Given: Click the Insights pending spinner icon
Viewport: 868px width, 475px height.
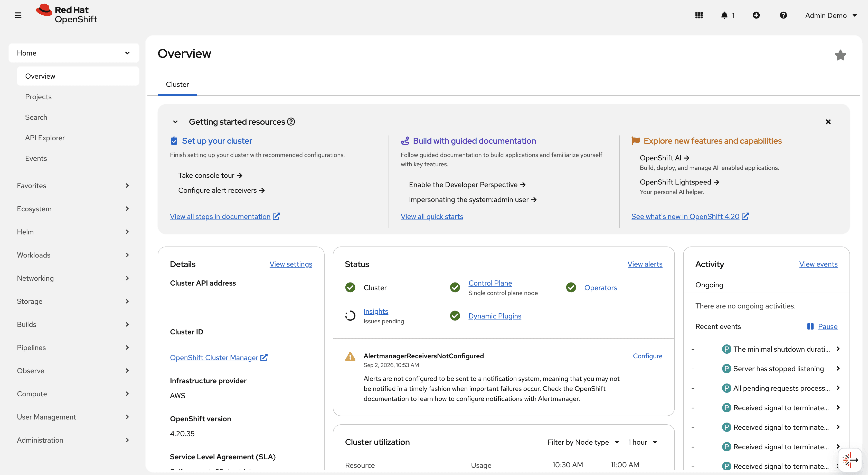Looking at the screenshot, I should point(350,316).
